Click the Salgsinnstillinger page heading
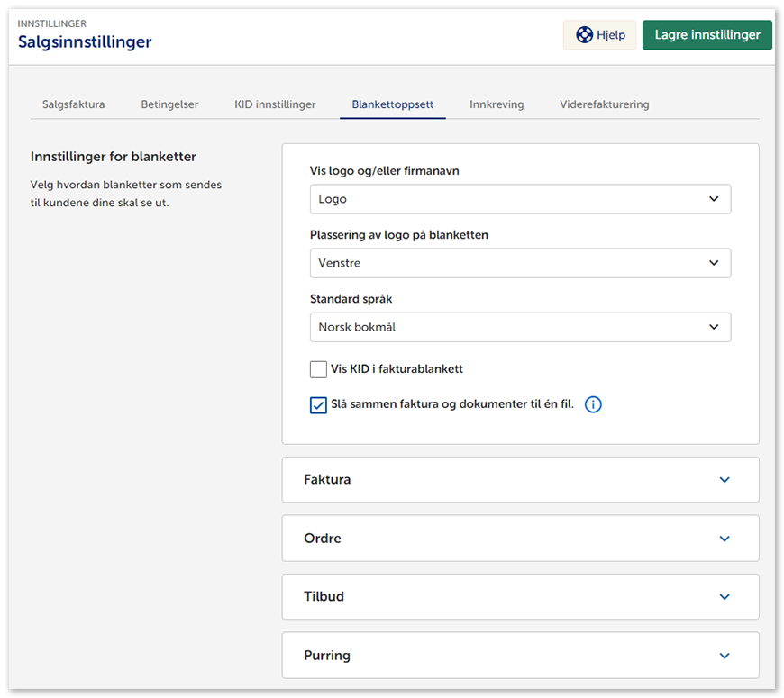This screenshot has height=698, width=784. tap(85, 42)
